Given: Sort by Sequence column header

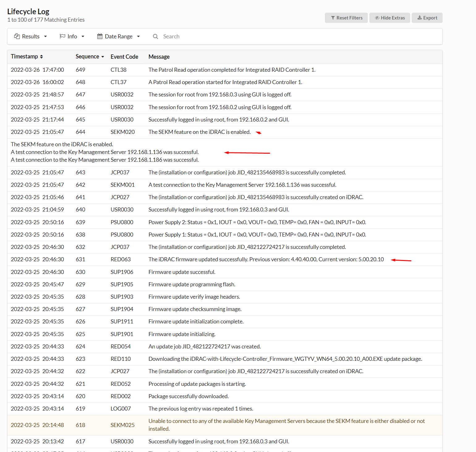Looking at the screenshot, I should point(87,57).
